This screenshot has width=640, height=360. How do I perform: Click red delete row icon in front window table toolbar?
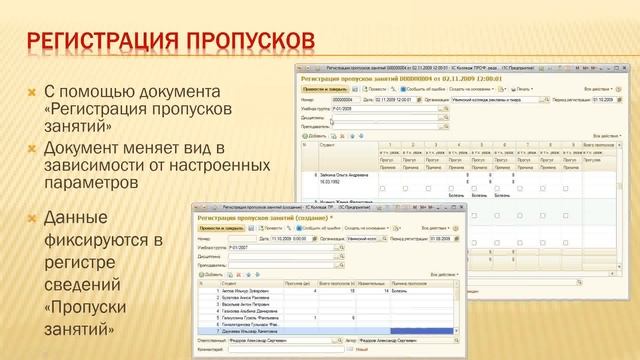tap(239, 275)
